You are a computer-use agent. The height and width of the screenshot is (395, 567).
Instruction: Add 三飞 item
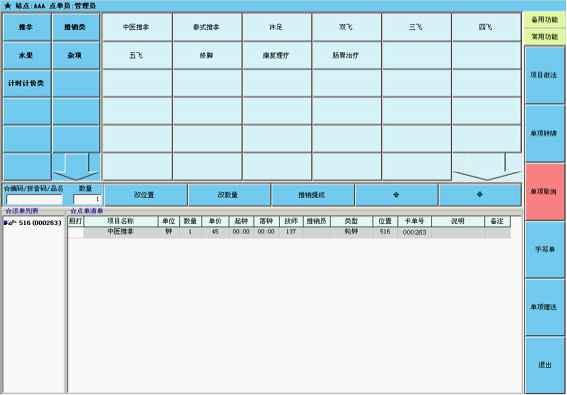pyautogui.click(x=417, y=27)
